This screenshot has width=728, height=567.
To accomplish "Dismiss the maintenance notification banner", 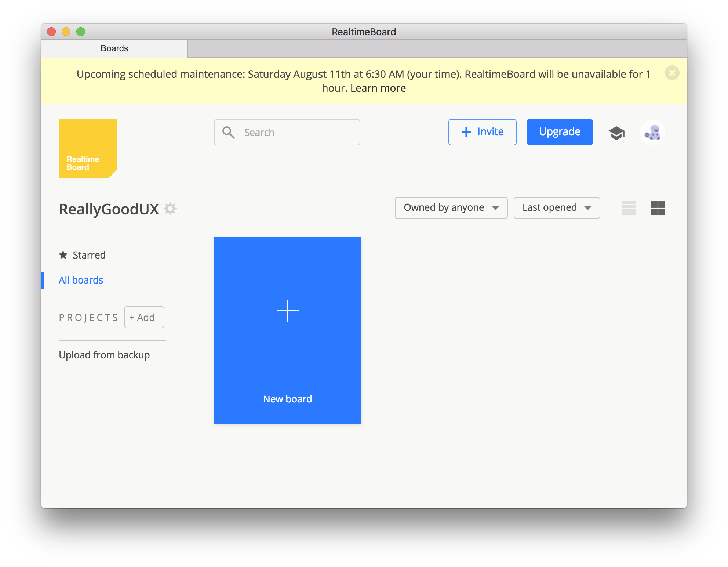I will coord(672,73).
